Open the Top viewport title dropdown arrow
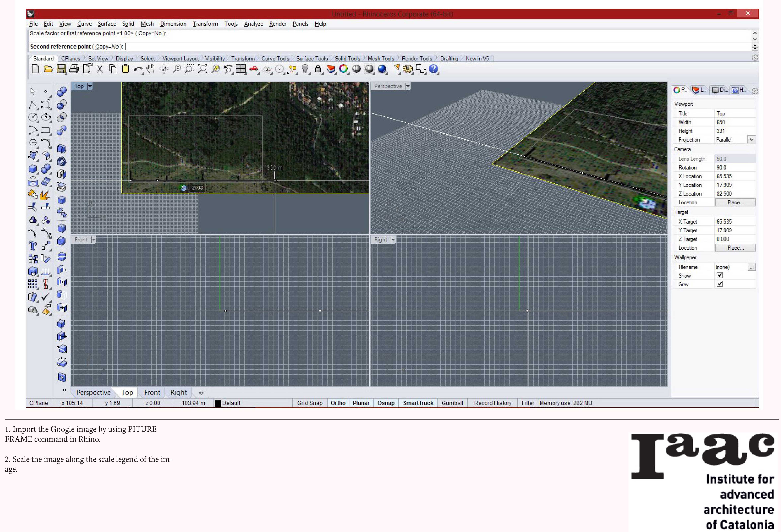 pos(90,86)
